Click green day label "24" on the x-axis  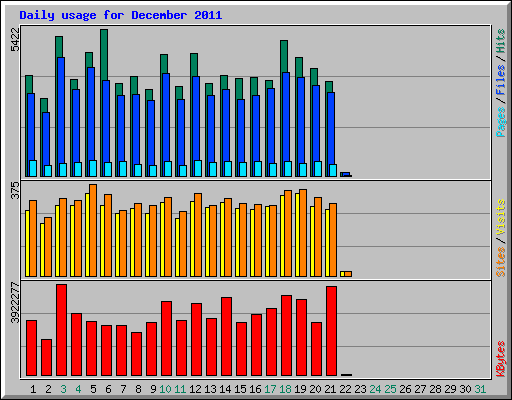click(375, 389)
